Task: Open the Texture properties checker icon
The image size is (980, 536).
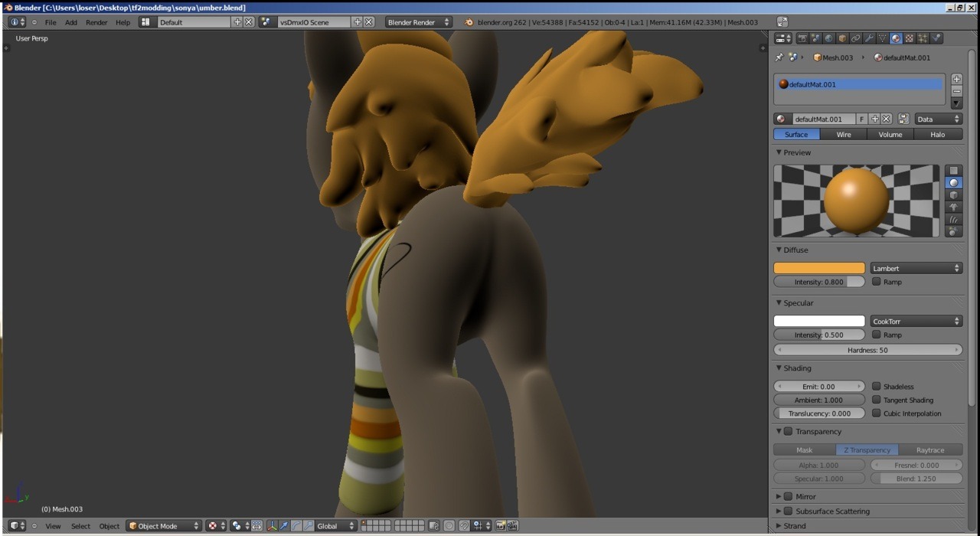Action: [x=910, y=38]
